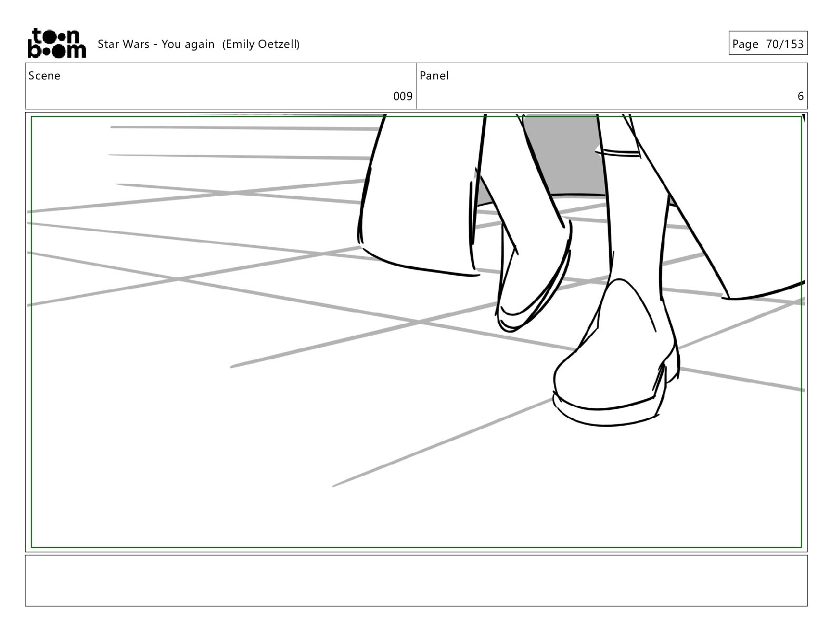This screenshot has height=644, width=834.
Task: Select the title 'Star Wars - You again (Emily Oetzell)'
Action: (x=198, y=44)
